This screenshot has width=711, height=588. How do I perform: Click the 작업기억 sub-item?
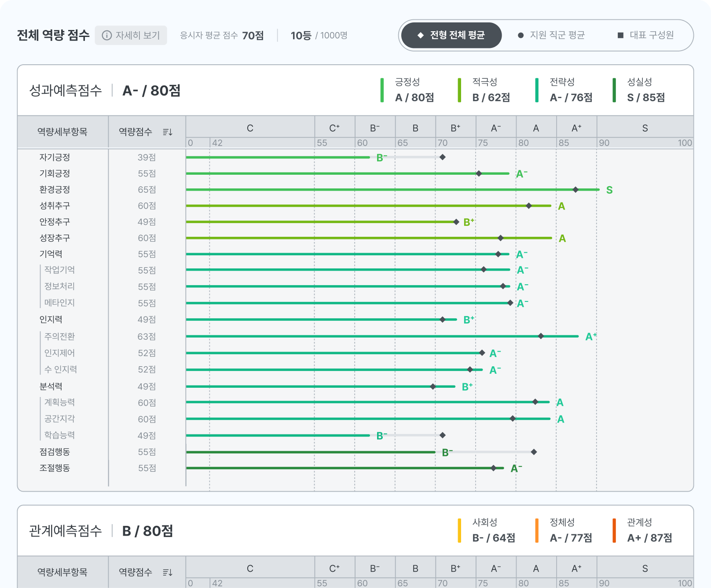tap(59, 270)
